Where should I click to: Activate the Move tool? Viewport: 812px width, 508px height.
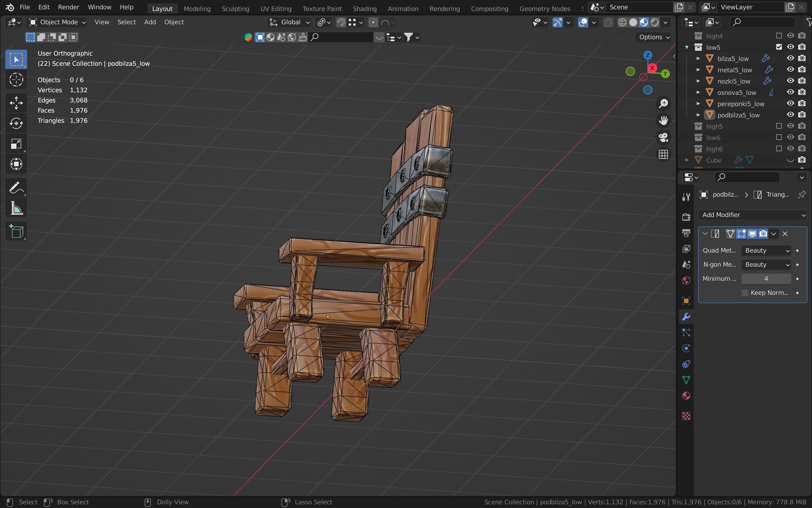(x=16, y=103)
